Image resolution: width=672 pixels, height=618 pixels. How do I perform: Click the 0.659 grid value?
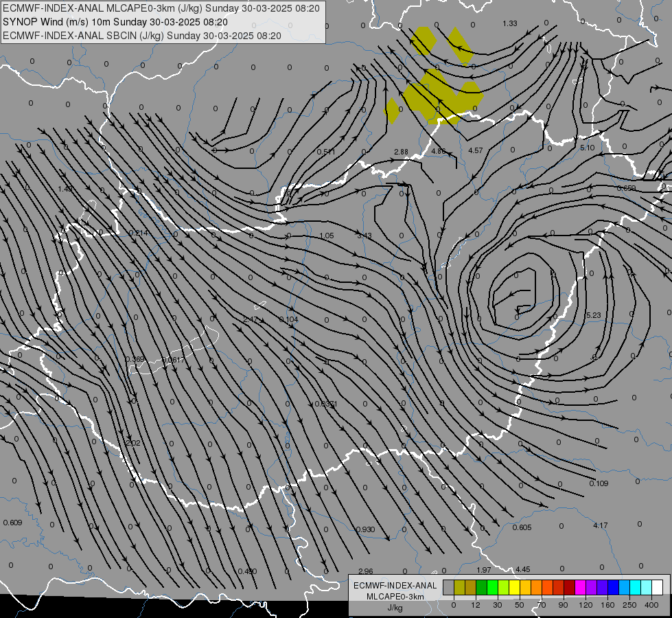pos(626,188)
